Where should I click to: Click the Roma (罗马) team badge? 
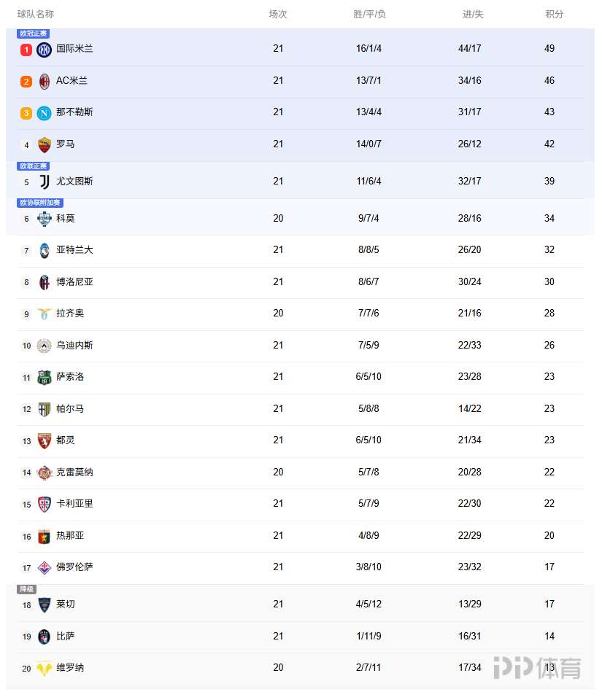point(45,144)
